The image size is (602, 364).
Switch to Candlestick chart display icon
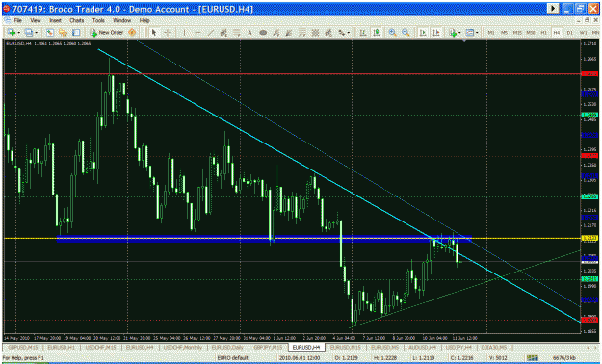tap(377, 33)
